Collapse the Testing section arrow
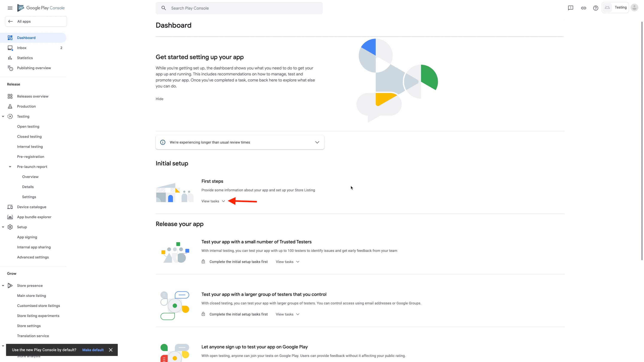The height and width of the screenshot is (362, 644). coord(3,117)
